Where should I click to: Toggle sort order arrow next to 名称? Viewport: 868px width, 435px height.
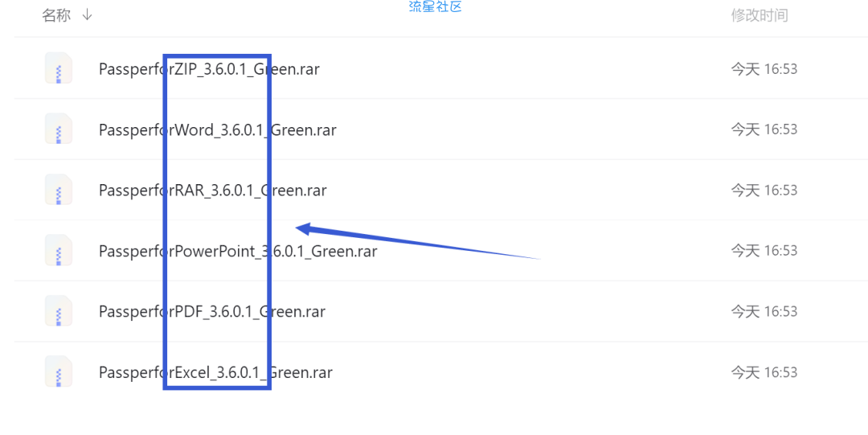click(87, 15)
